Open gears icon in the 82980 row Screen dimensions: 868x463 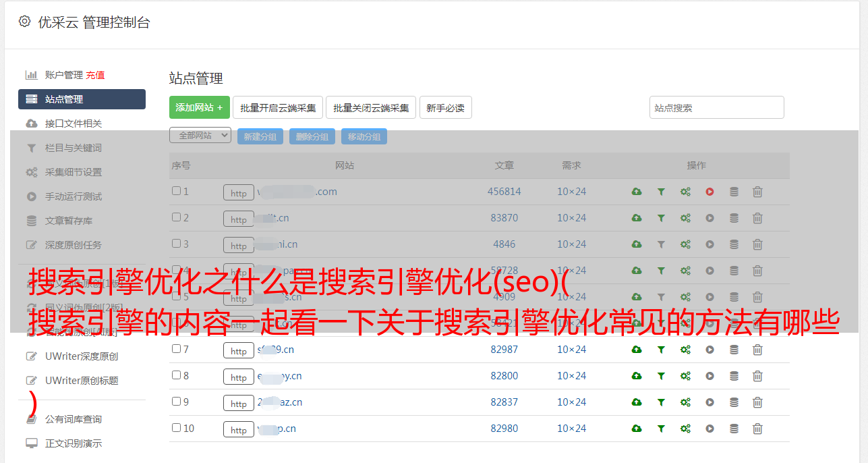tap(685, 429)
